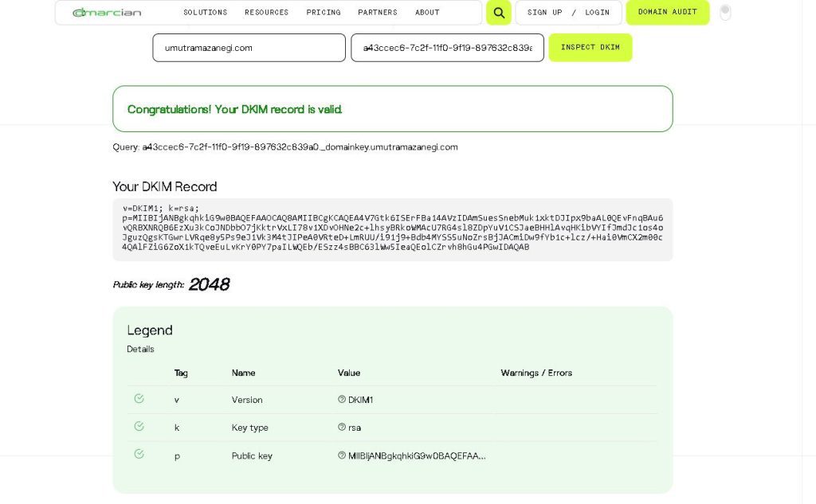Image resolution: width=816 pixels, height=504 pixels.
Task: Click the Query line with _domainkey
Action: coord(285,147)
